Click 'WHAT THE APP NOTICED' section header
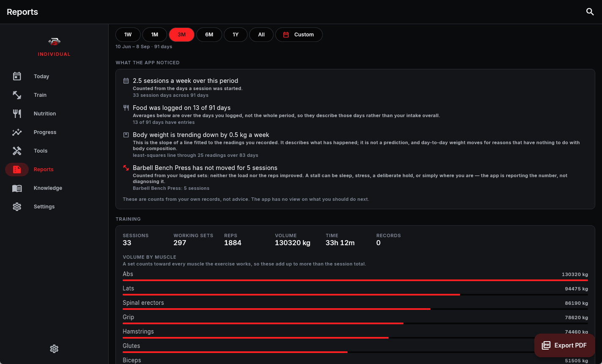602x364 pixels. pyautogui.click(x=148, y=63)
